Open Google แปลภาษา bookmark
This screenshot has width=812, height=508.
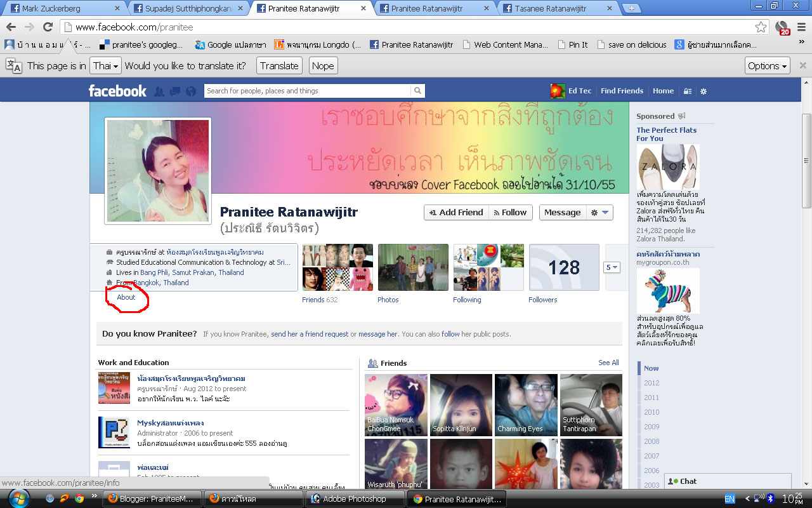[231, 45]
